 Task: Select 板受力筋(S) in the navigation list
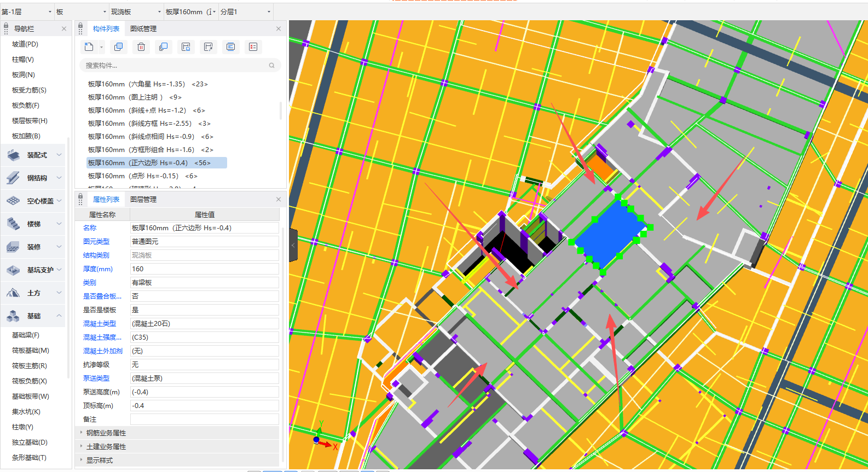[29, 90]
